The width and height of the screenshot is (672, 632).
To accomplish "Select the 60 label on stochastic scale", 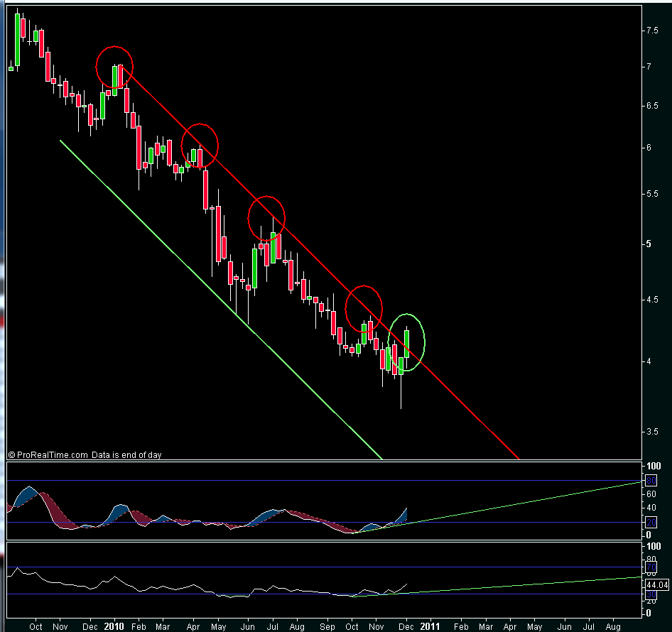I will pos(651,494).
